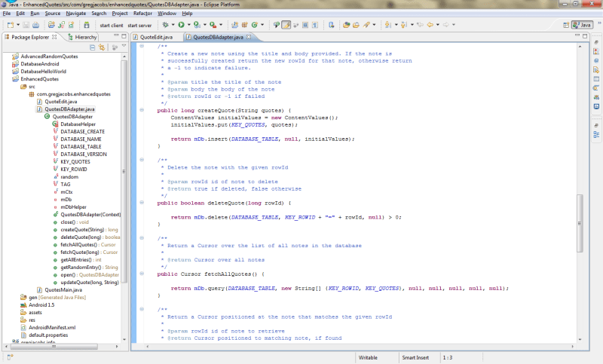
Task: Collapse all in Package Explorer
Action: [92, 47]
